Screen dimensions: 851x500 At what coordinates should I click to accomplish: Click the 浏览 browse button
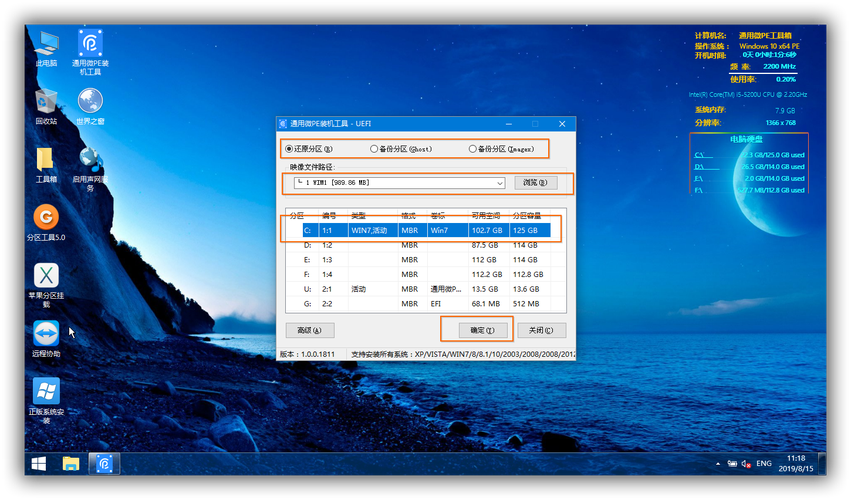(x=535, y=183)
